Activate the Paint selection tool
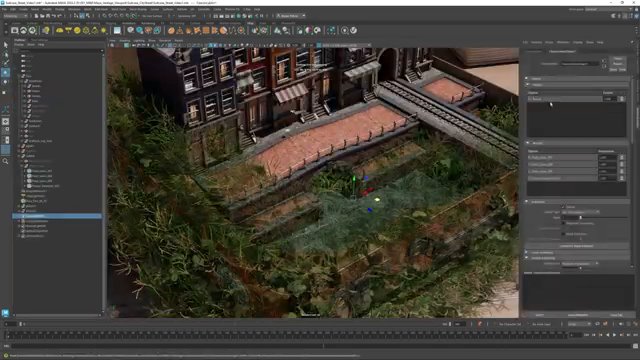The width and height of the screenshot is (640, 360). click(5, 63)
